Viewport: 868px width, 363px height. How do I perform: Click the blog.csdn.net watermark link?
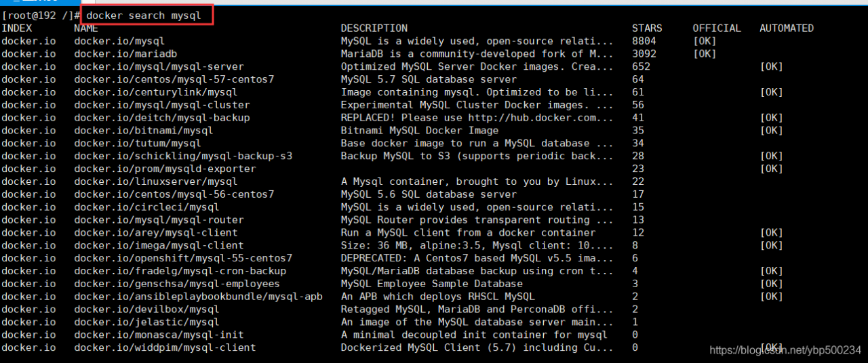785,350
